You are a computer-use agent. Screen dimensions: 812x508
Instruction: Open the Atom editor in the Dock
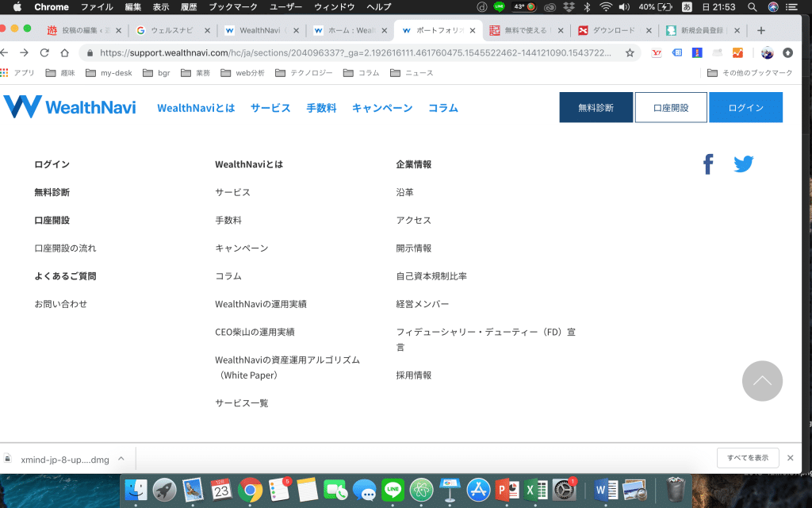pos(421,489)
